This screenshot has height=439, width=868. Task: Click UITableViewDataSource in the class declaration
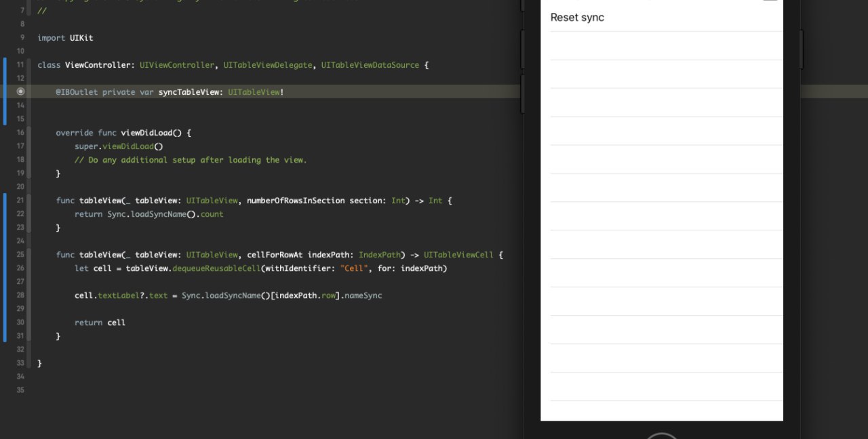pyautogui.click(x=370, y=65)
